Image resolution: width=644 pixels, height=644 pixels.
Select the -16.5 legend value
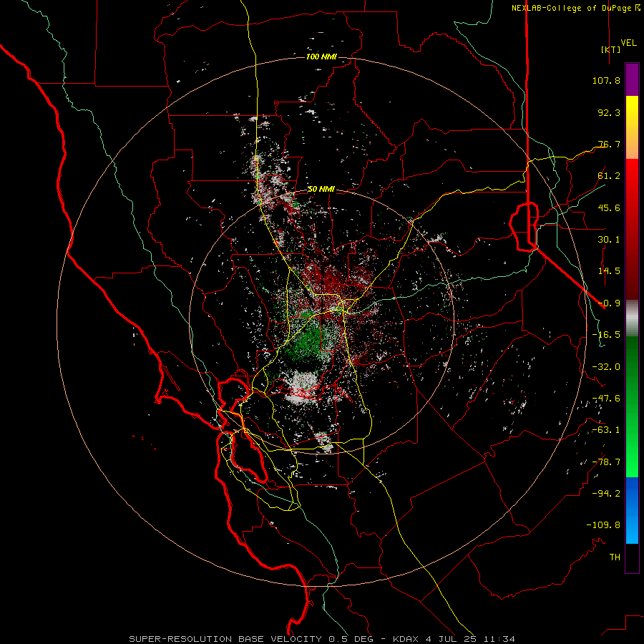[x=606, y=335]
